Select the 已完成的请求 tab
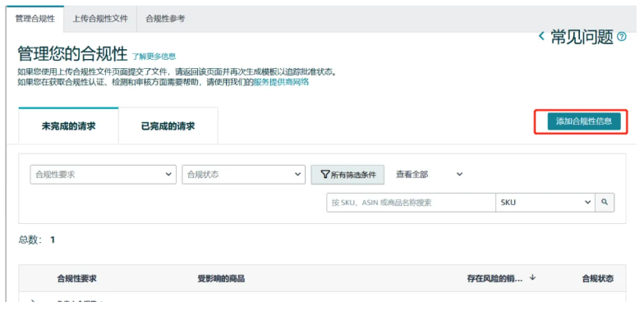 168,126
